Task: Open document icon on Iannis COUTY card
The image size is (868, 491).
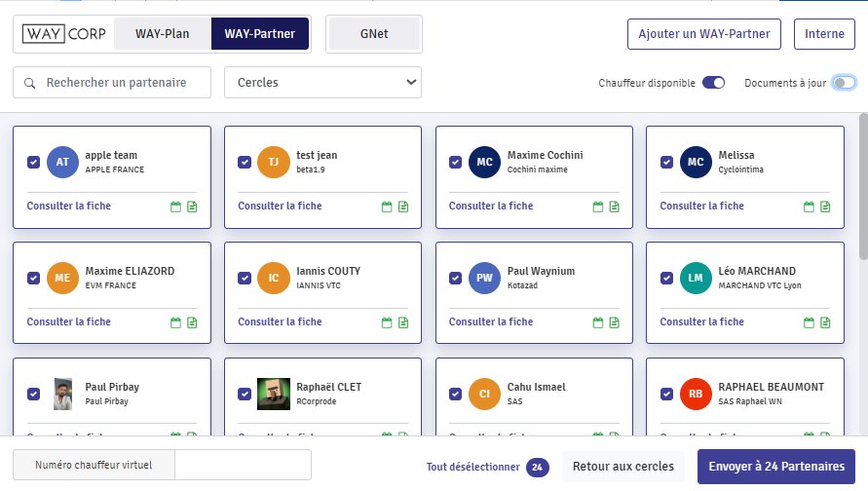Action: [x=403, y=322]
